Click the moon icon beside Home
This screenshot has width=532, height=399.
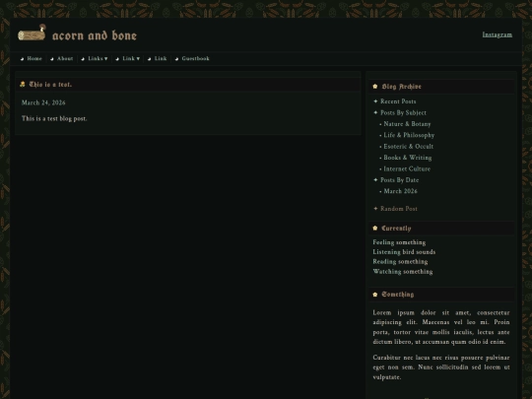click(23, 59)
